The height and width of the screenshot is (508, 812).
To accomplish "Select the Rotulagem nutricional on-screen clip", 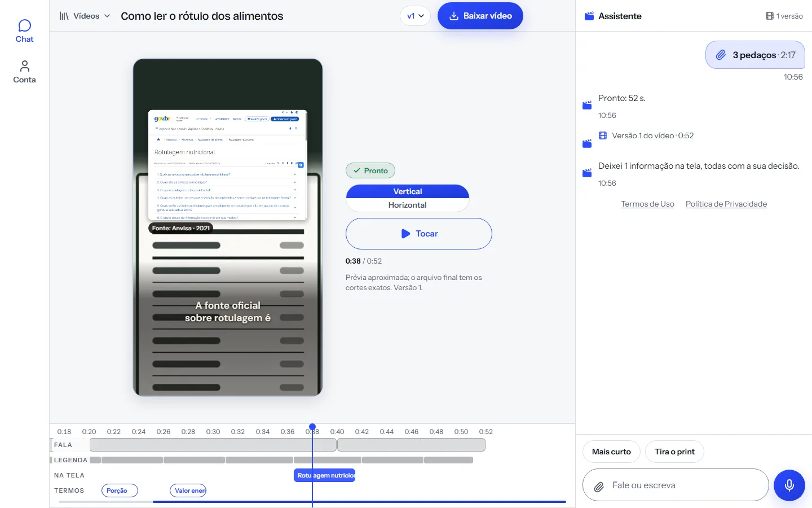I will tap(325, 475).
